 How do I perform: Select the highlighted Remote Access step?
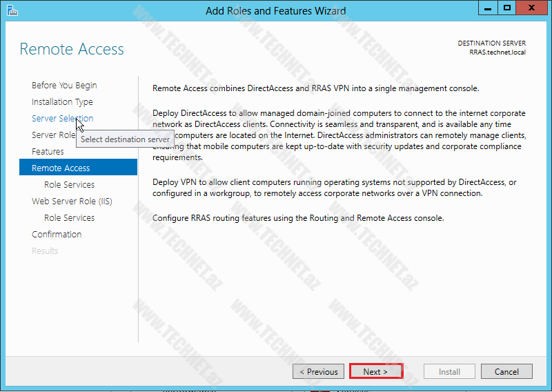pyautogui.click(x=61, y=168)
